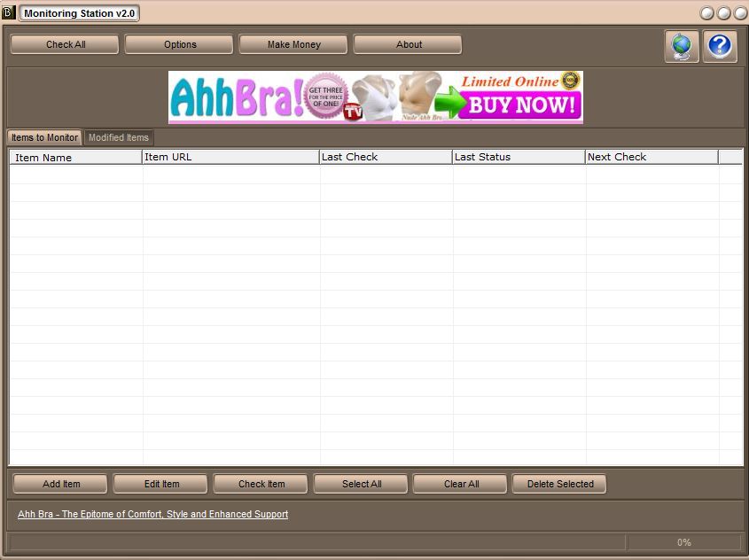This screenshot has width=749, height=560.
Task: Click the Select All button
Action: (361, 484)
